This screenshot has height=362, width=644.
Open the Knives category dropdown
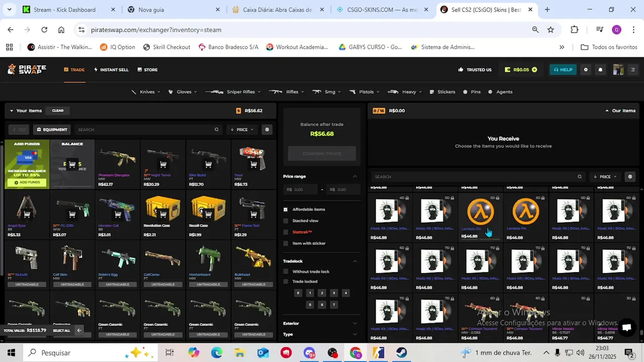tap(145, 92)
